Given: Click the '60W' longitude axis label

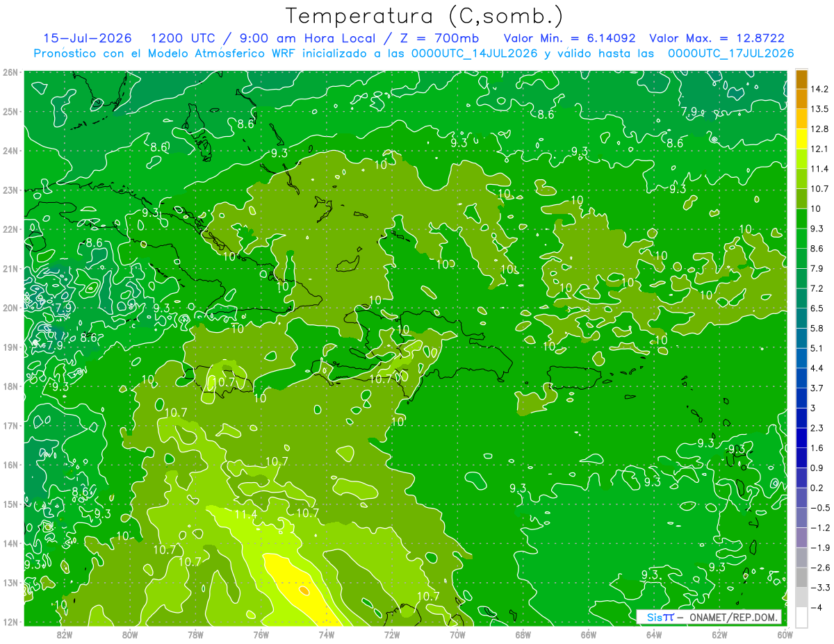Looking at the screenshot, I should pos(785,634).
